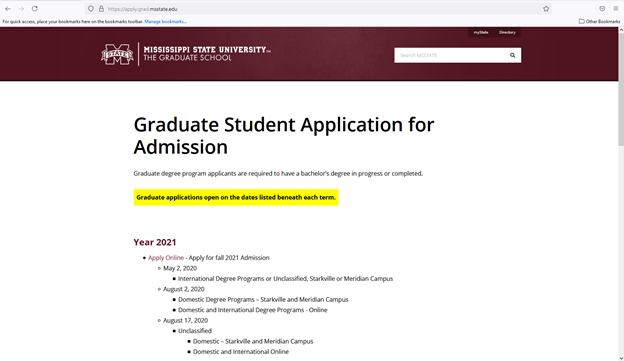The width and height of the screenshot is (624, 361).
Task: Follow the Apply Online link
Action: tap(166, 258)
